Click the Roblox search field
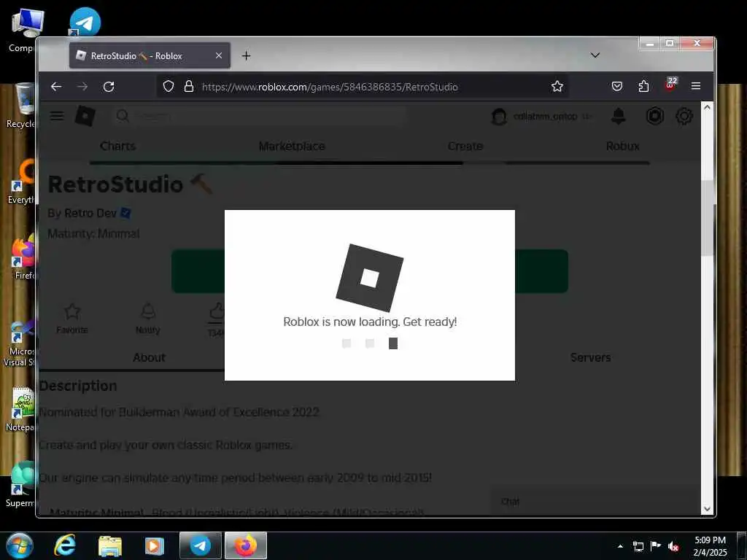This screenshot has height=560, width=747. point(260,116)
